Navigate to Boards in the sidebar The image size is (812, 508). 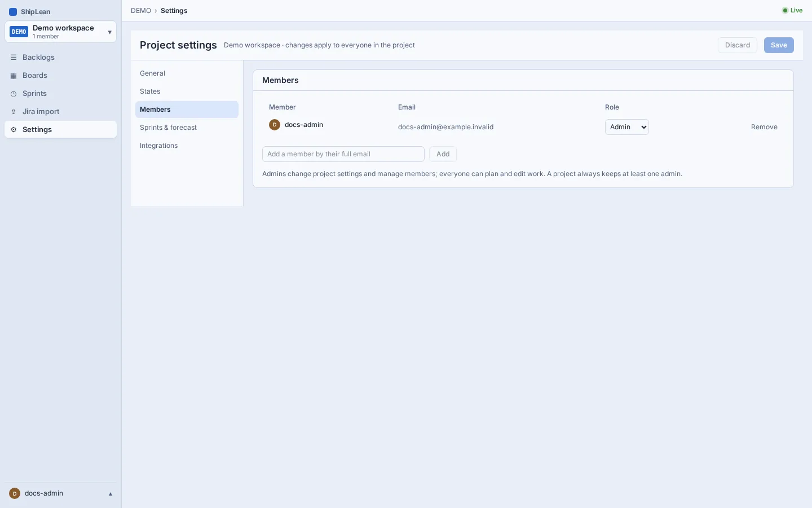coord(60,76)
